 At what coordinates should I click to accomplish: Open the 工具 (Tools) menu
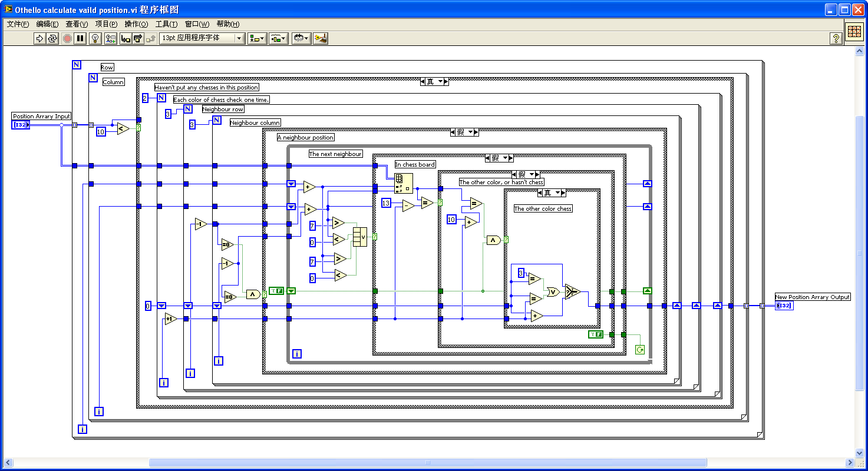tap(166, 24)
